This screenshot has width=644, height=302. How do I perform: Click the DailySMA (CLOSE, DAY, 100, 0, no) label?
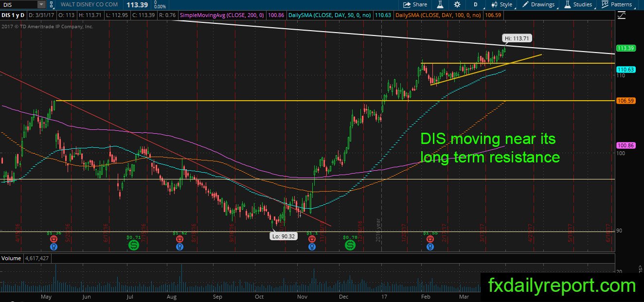coord(438,16)
